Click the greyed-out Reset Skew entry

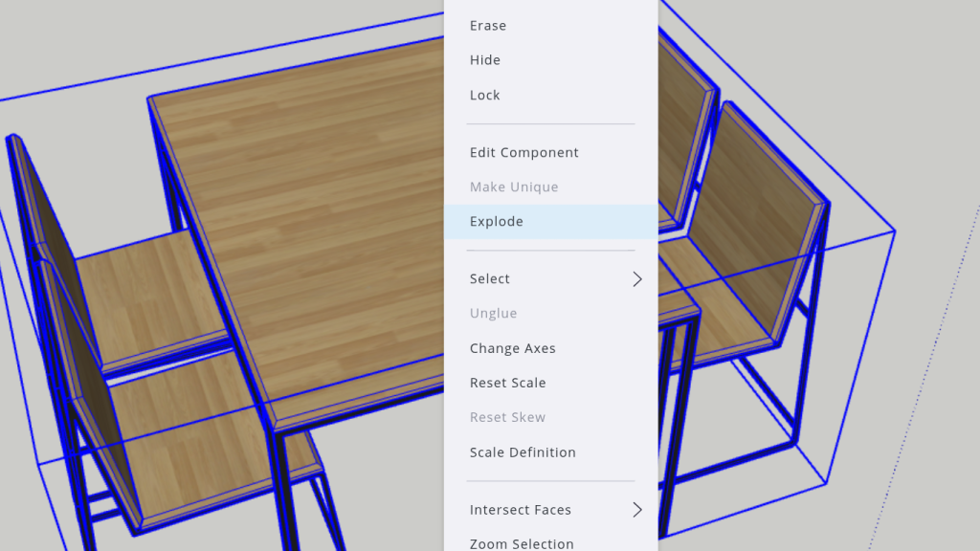pos(507,418)
